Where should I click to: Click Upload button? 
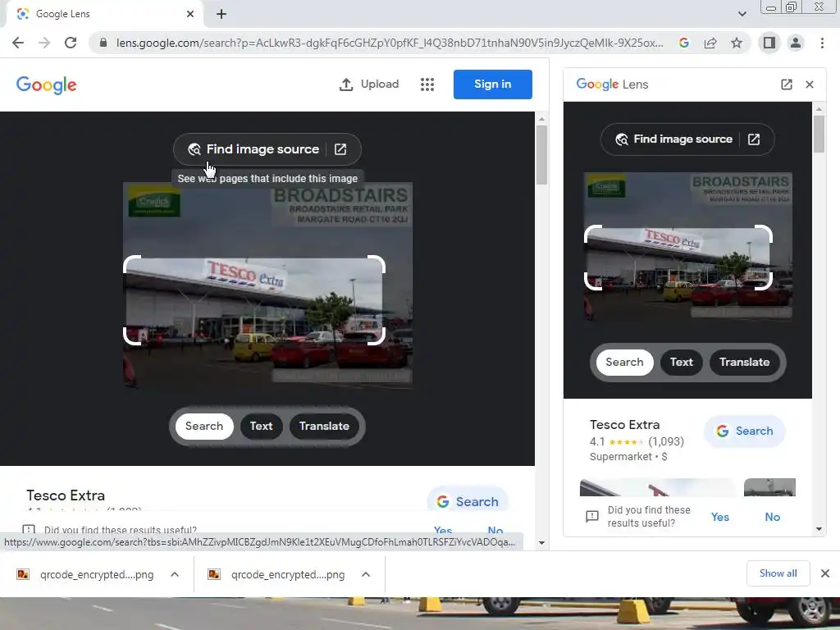click(369, 84)
